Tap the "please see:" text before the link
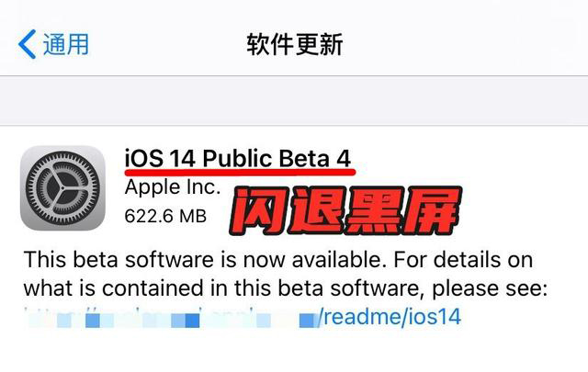The height and width of the screenshot is (372, 588). [490, 288]
